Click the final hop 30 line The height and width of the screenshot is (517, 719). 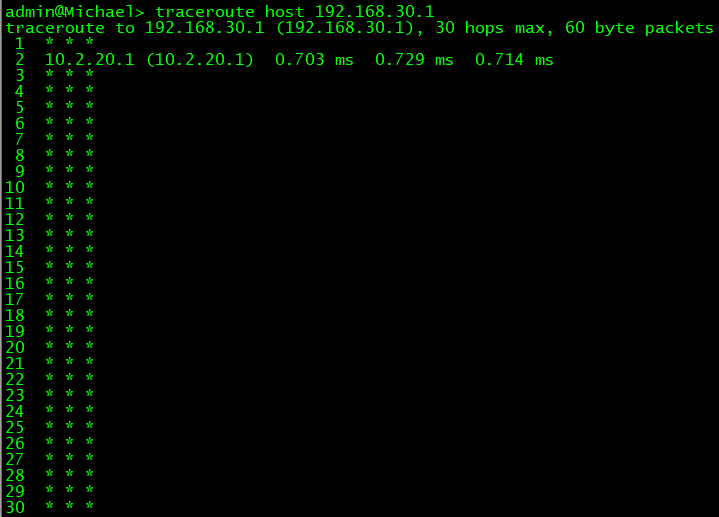(50, 507)
